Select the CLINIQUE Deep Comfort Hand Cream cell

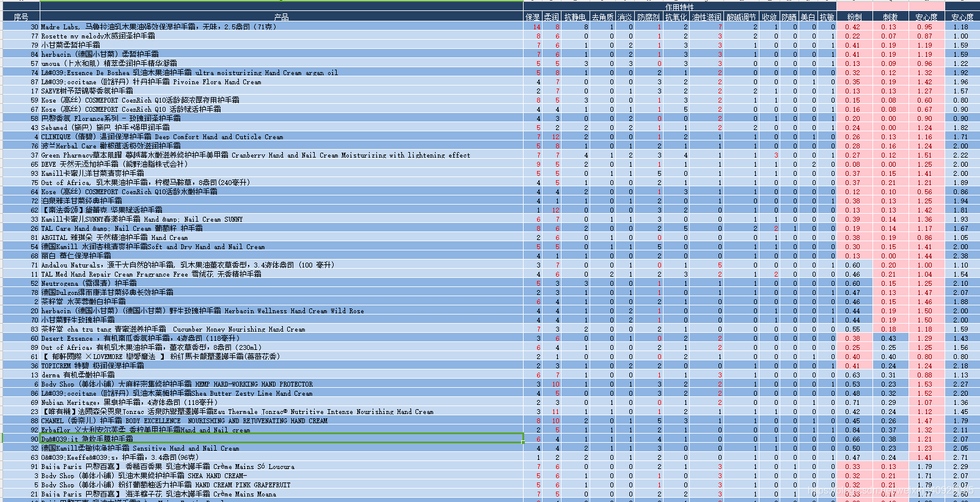pos(282,137)
